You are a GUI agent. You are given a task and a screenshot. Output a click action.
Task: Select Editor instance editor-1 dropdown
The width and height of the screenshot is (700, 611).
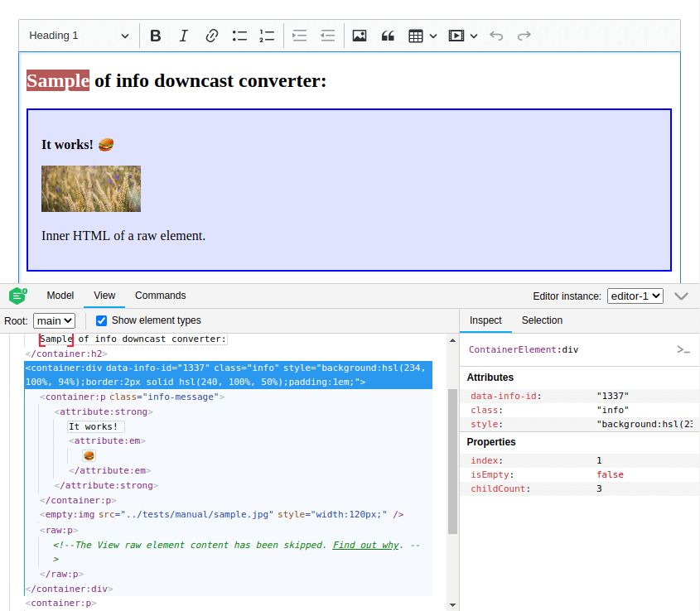coord(635,296)
